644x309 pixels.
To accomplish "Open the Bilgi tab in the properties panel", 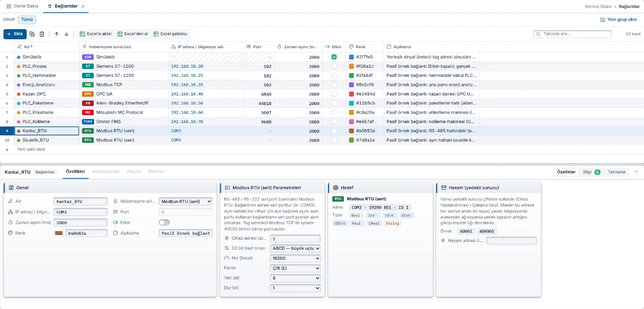I will tap(591, 172).
